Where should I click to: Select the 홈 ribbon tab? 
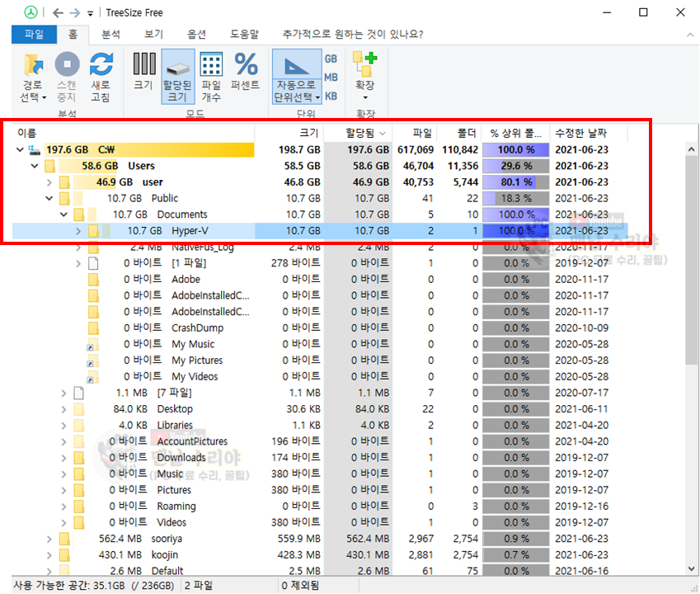73,34
